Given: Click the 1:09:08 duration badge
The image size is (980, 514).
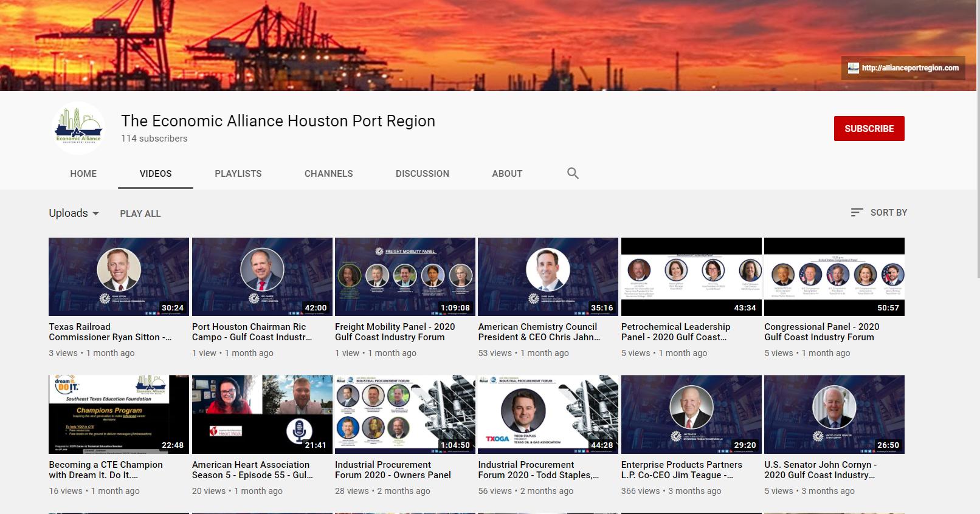Looking at the screenshot, I should click(455, 307).
